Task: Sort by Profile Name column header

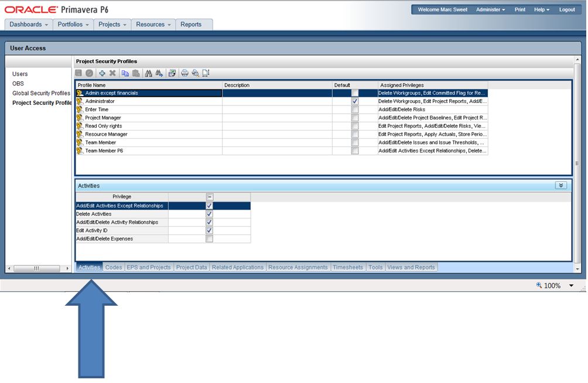Action: [x=149, y=85]
